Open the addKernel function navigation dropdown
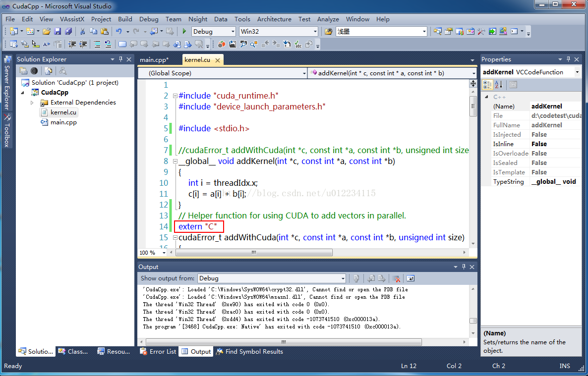The width and height of the screenshot is (588, 376). [392, 73]
